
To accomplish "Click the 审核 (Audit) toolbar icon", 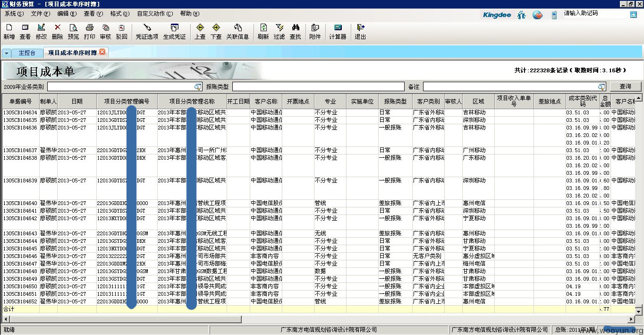I will (x=105, y=32).
